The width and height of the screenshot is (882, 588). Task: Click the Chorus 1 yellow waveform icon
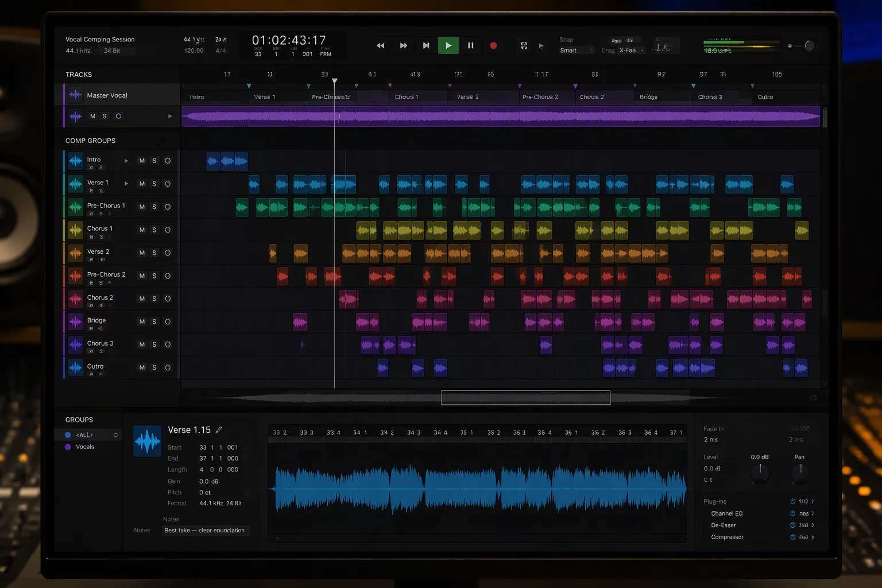[x=75, y=230]
